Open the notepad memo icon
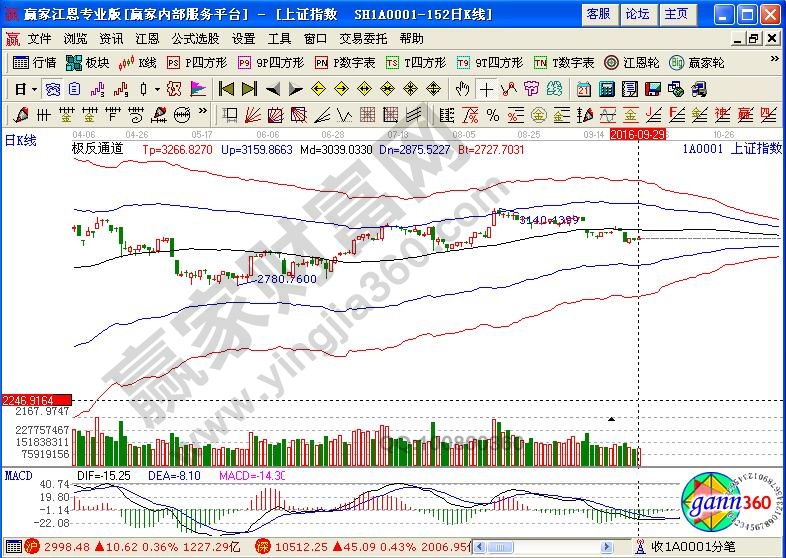The height and width of the screenshot is (558, 786). click(630, 90)
